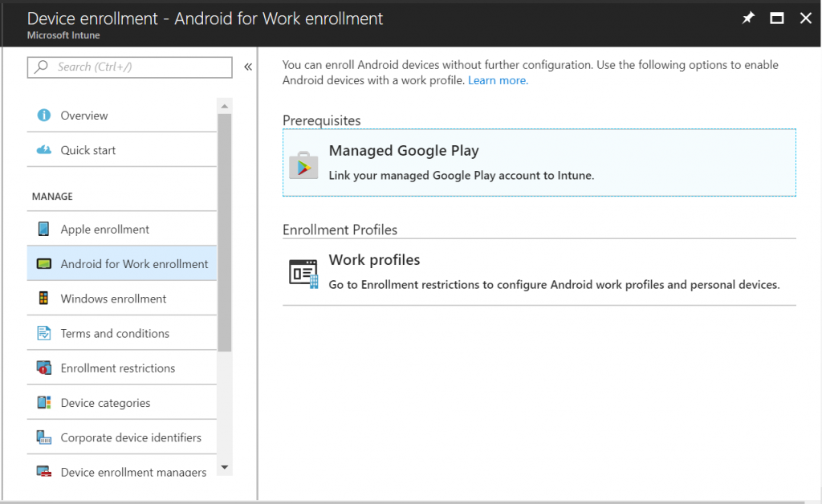Image resolution: width=822 pixels, height=504 pixels.
Task: Open the Managed Google Play tile title
Action: point(404,150)
